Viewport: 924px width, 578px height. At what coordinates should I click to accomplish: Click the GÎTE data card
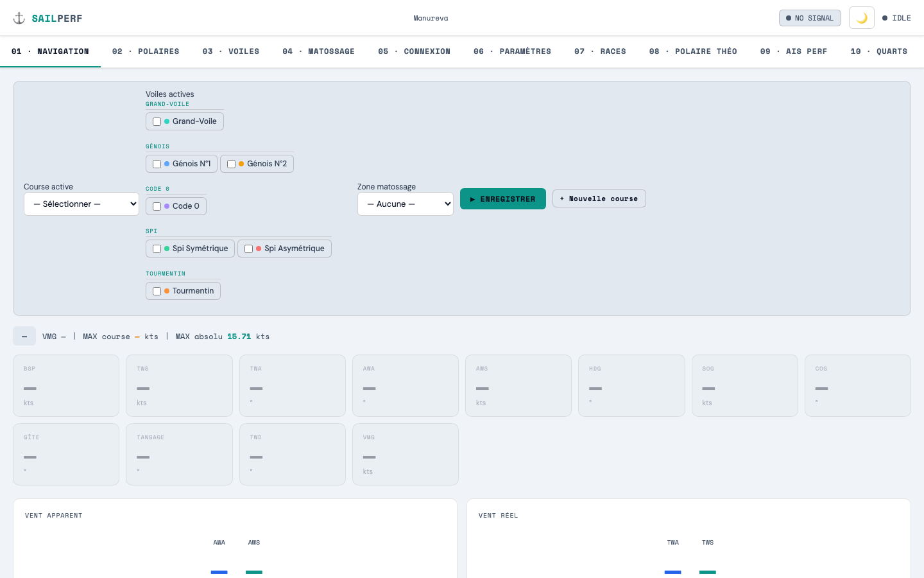point(66,454)
